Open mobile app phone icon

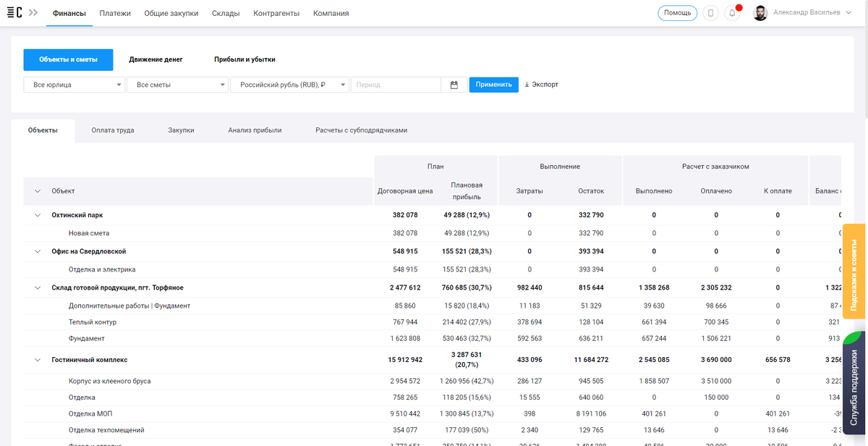pyautogui.click(x=711, y=13)
